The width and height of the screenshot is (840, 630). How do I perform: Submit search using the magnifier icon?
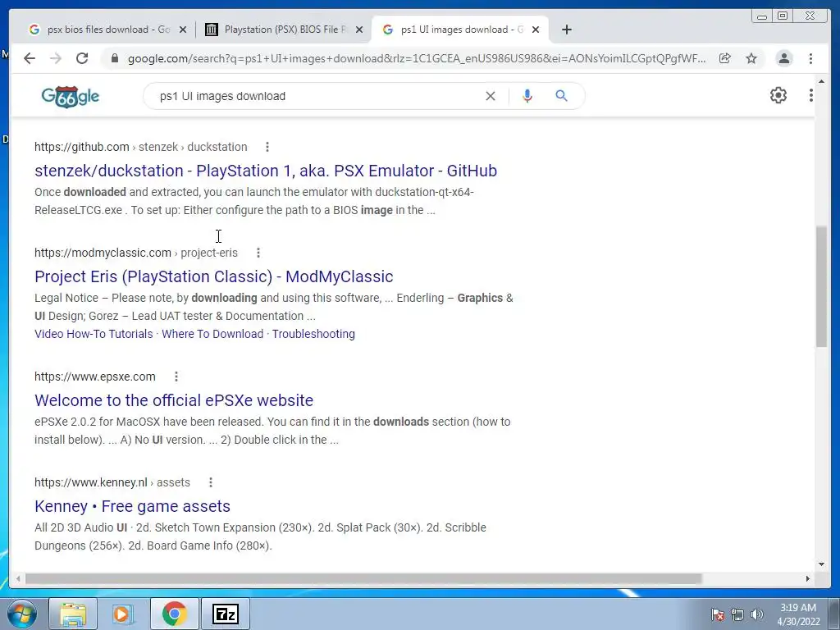[x=561, y=96]
